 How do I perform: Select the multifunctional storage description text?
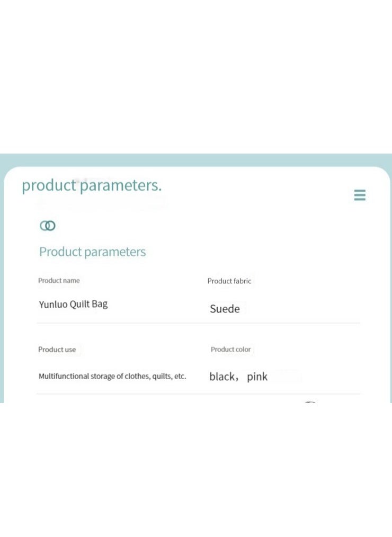pos(112,376)
